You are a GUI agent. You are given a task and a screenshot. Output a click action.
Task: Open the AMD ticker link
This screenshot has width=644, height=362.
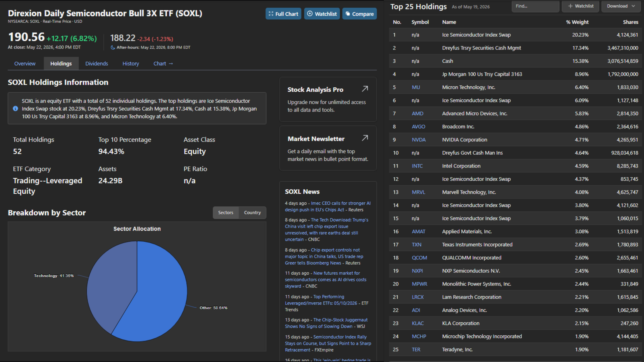[x=417, y=114]
